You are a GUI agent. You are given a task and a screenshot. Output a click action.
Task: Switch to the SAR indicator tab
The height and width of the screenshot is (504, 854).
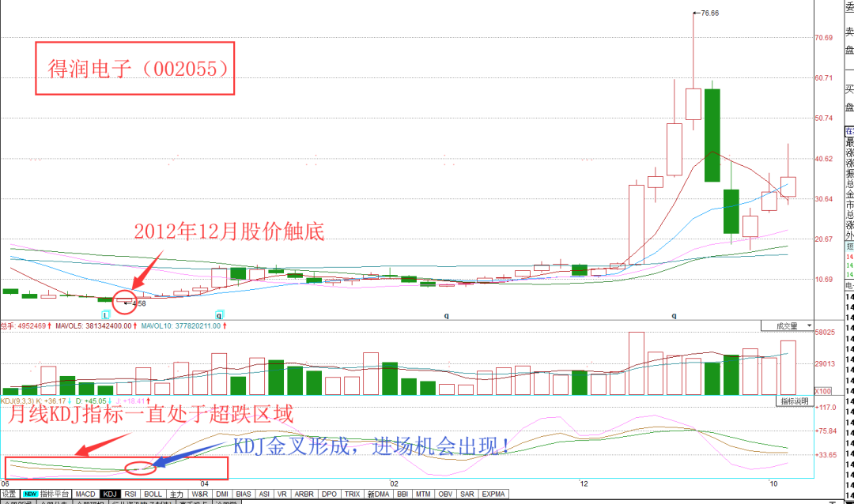467,495
